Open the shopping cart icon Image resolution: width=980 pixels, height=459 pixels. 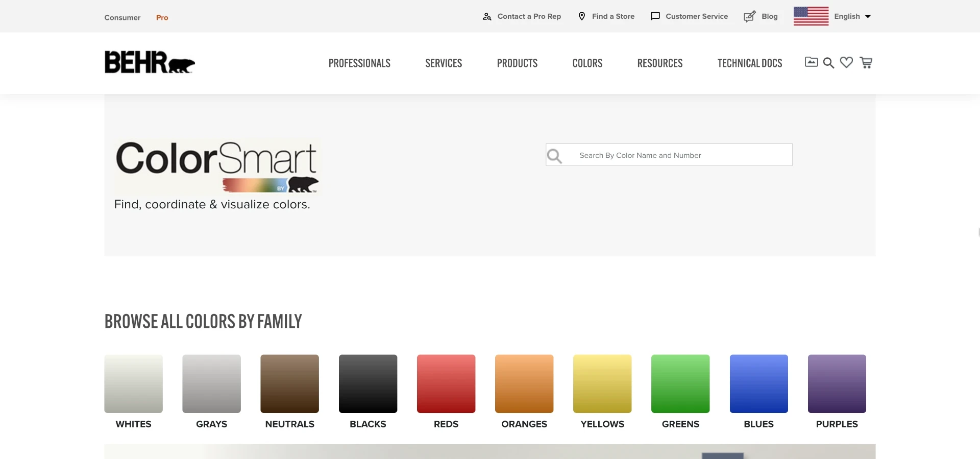tap(866, 62)
